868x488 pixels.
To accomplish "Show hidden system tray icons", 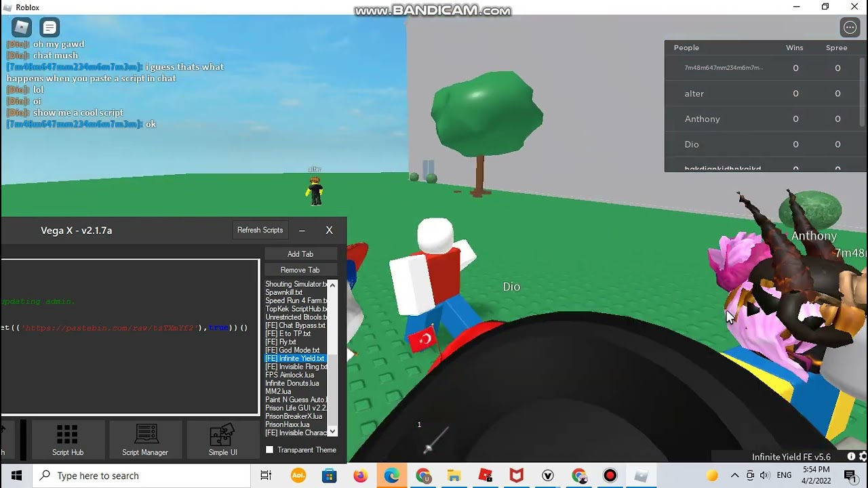I will (734, 476).
